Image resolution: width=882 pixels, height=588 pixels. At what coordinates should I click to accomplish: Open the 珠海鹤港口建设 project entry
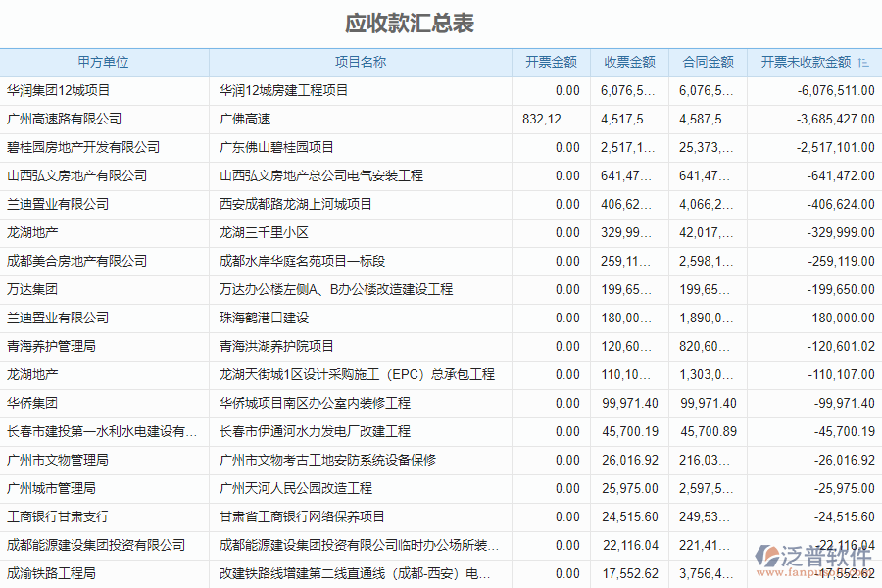259,318
